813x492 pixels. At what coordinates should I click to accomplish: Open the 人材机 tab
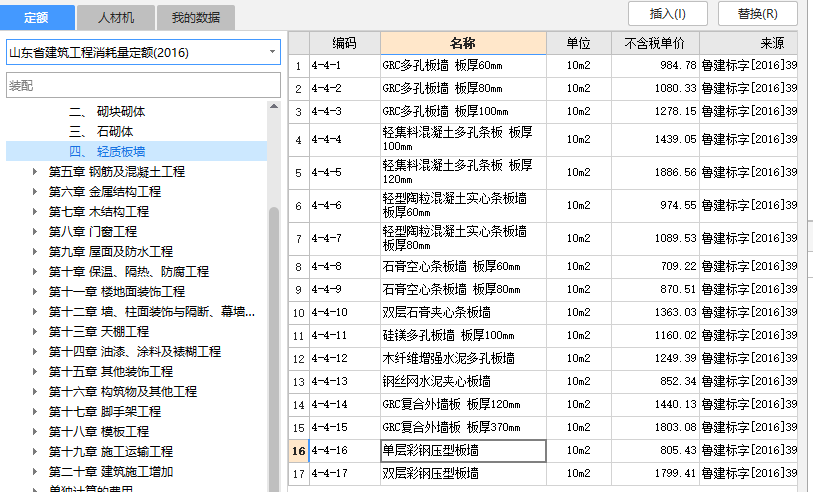116,18
